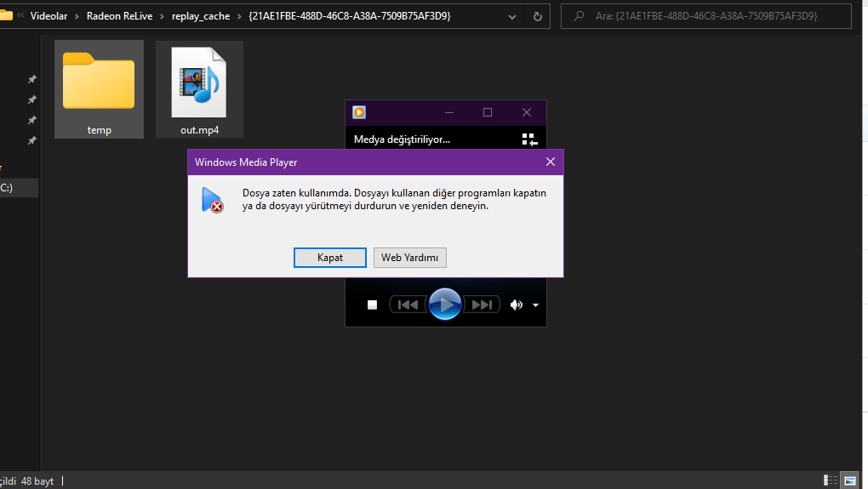Viewport: 868px width, 489px height.
Task: Open Web Yardımı help button
Action: [x=409, y=258]
